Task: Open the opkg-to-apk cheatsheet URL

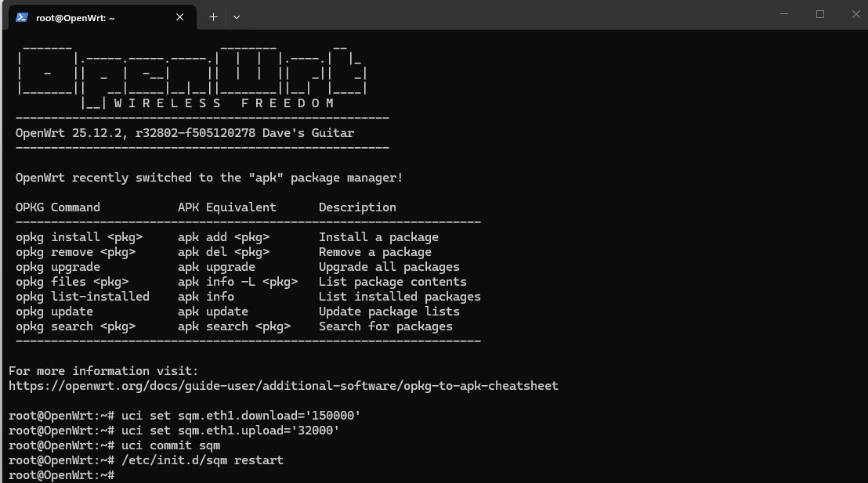Action: (283, 385)
